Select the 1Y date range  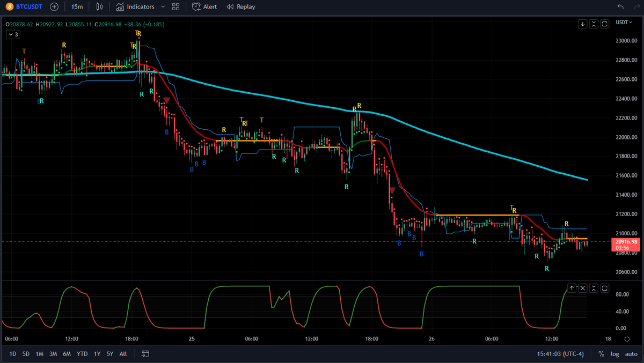[97, 354]
